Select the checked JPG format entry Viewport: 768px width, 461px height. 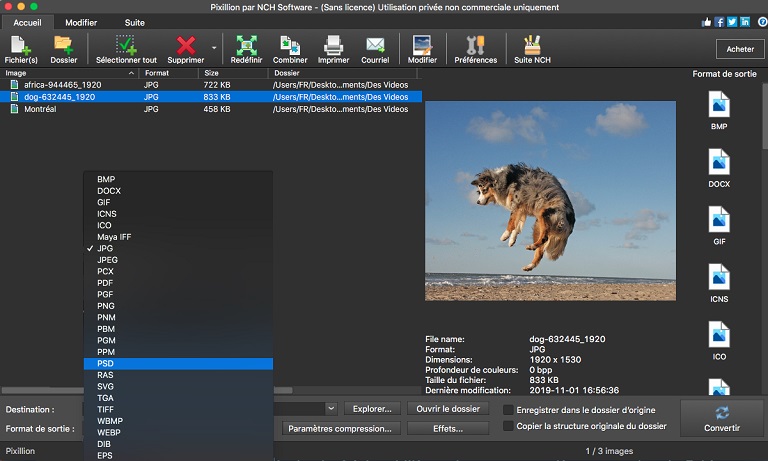[x=178, y=248]
